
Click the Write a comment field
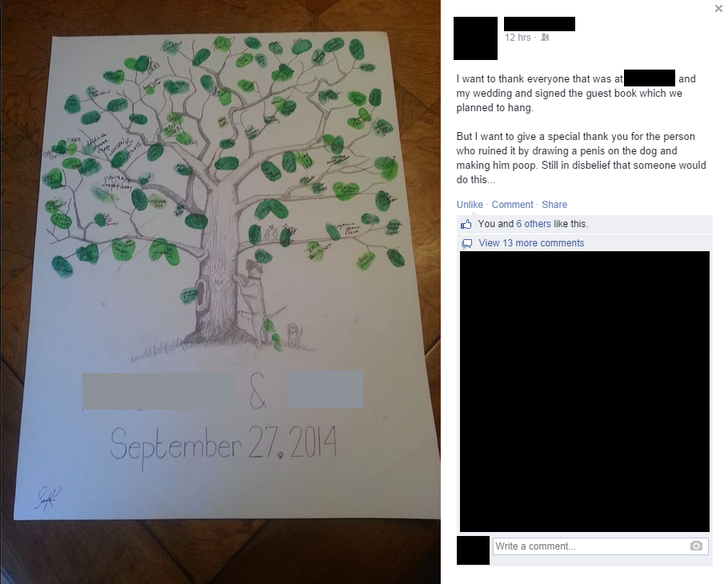(x=600, y=546)
